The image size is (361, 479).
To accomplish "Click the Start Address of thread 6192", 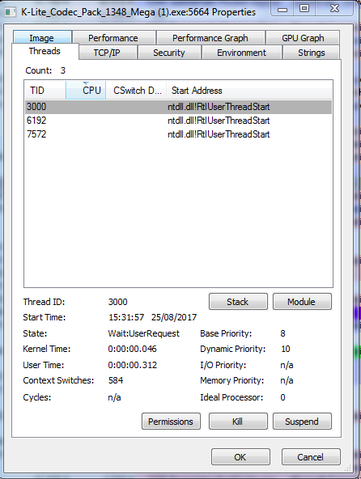I will (x=219, y=121).
